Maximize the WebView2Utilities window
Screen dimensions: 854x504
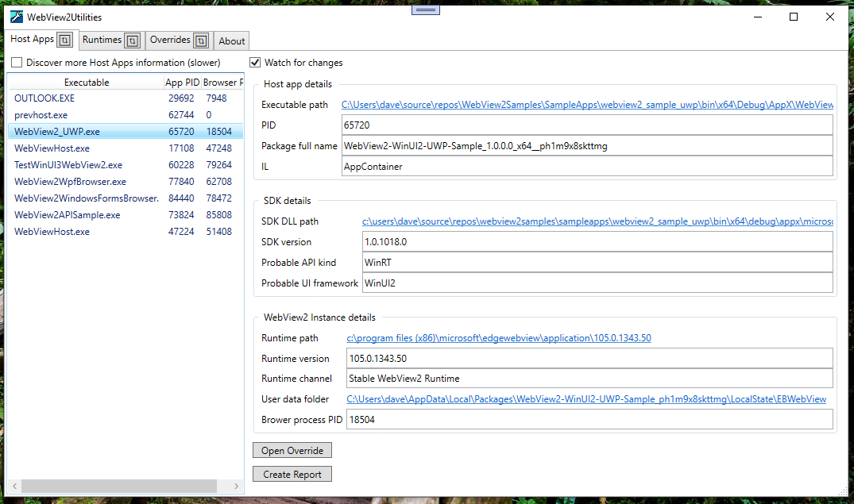tap(794, 17)
